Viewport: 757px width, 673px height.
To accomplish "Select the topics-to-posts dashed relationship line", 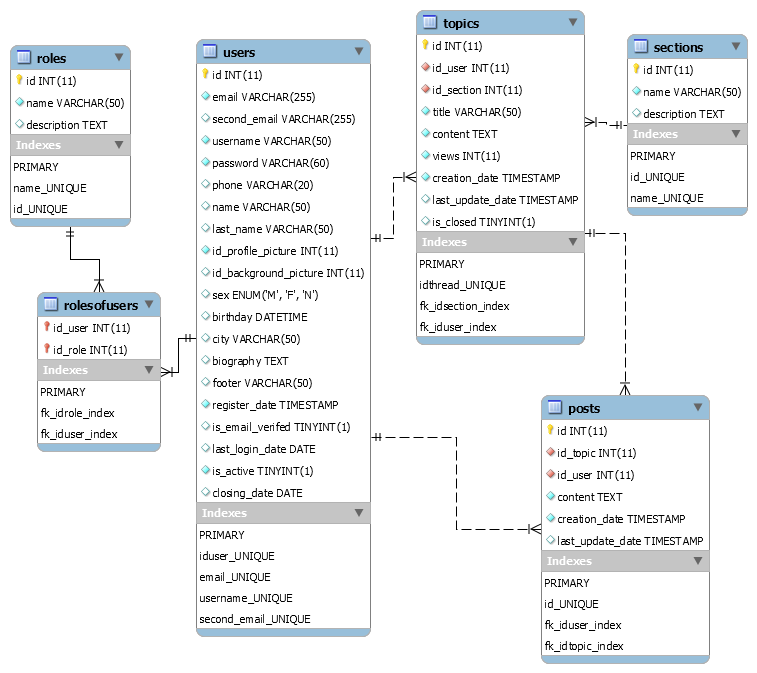I will (625, 309).
